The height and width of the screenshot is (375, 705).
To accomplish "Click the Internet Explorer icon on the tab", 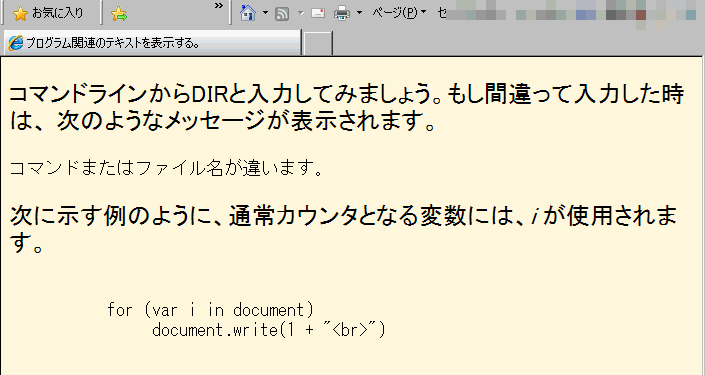I will click(x=16, y=43).
